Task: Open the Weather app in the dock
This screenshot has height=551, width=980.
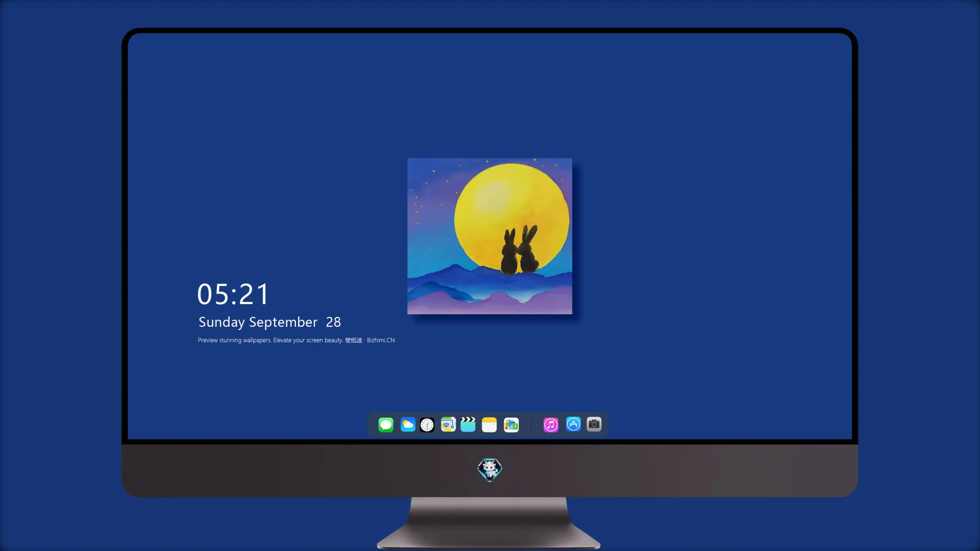Action: 408,424
